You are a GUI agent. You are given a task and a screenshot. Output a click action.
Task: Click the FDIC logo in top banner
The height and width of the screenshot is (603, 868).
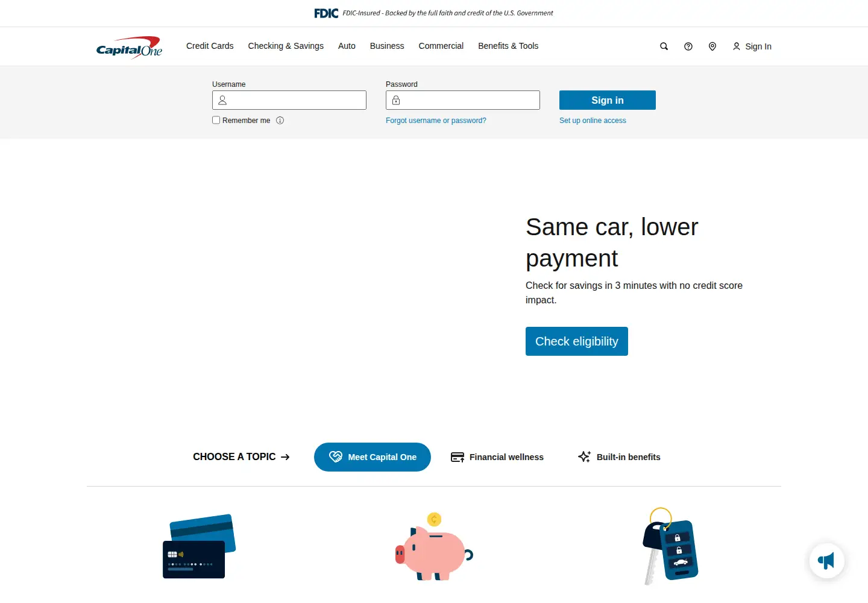(326, 13)
